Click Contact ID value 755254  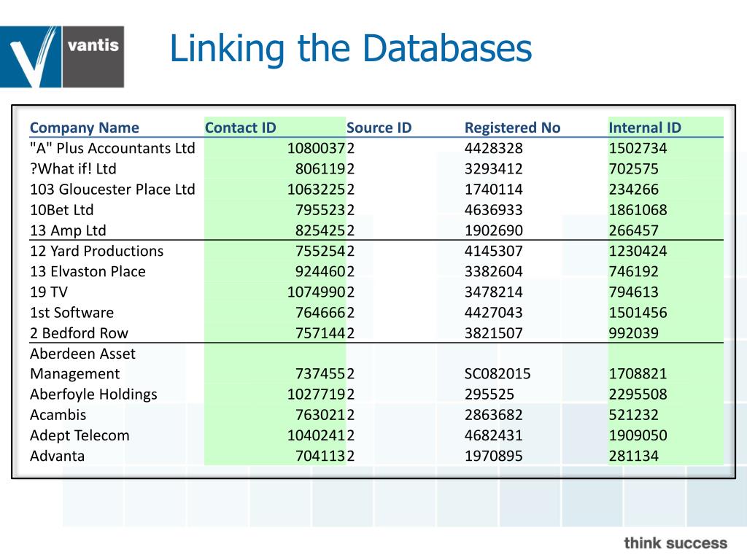point(320,251)
